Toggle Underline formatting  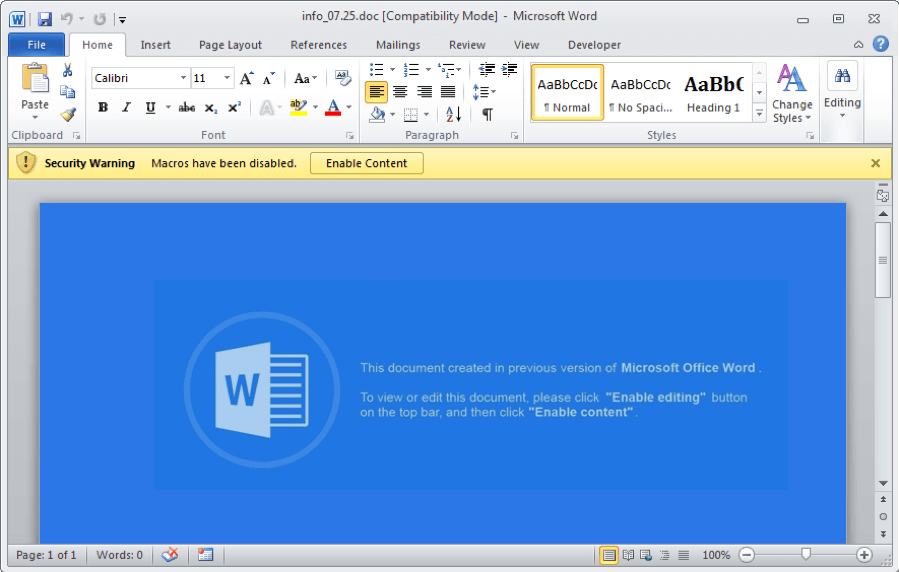[x=150, y=107]
